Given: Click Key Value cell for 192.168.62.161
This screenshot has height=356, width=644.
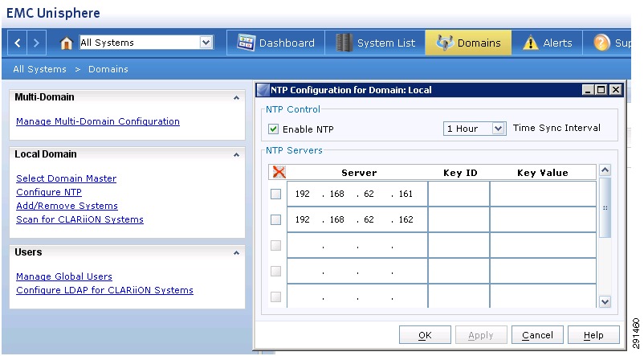Looking at the screenshot, I should pos(543,194).
